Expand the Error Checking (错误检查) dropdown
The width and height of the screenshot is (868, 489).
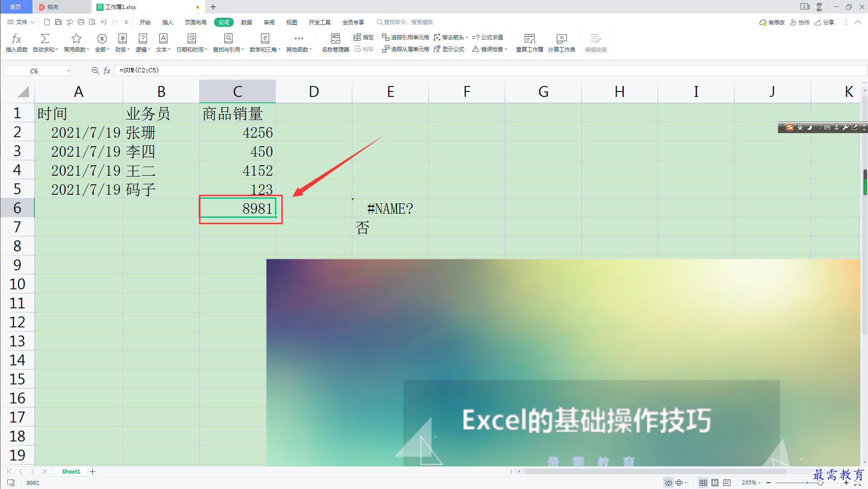click(x=506, y=49)
